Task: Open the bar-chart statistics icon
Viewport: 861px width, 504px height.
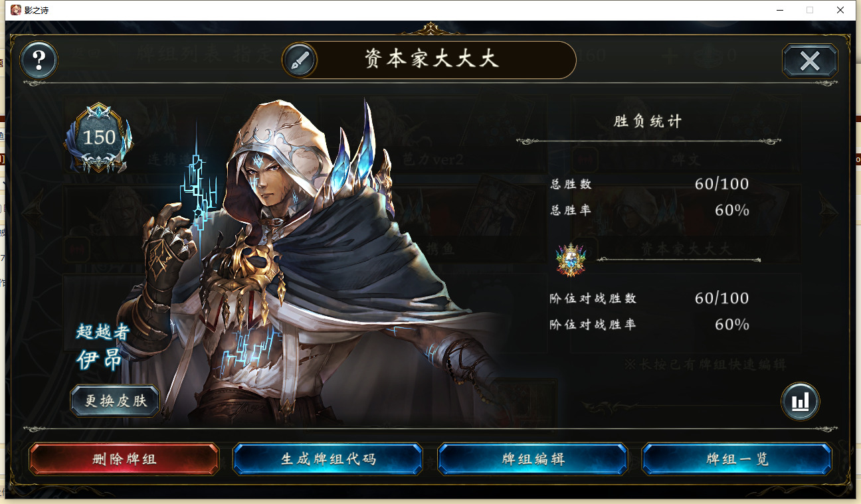Action: pos(800,401)
